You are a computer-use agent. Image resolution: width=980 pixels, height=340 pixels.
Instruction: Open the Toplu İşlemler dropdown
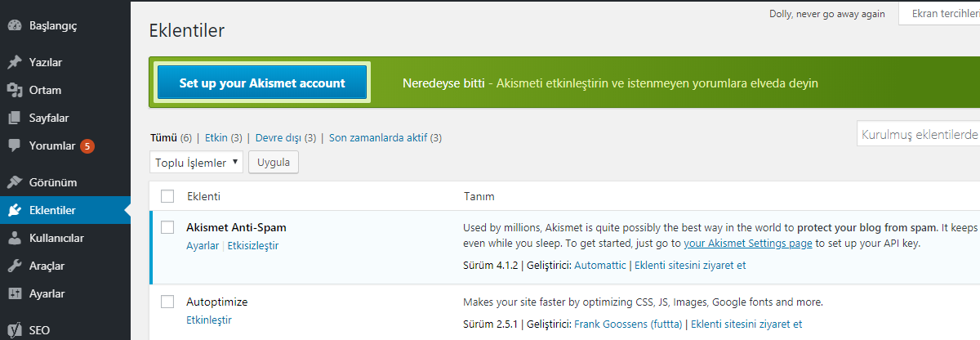(196, 162)
